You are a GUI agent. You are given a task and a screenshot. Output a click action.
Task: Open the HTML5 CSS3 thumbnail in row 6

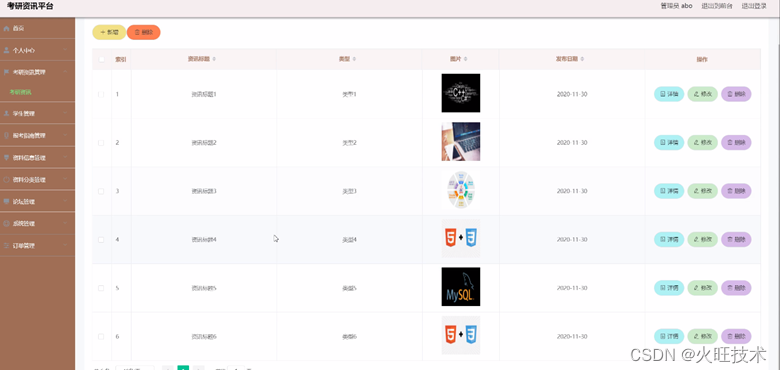(x=461, y=335)
